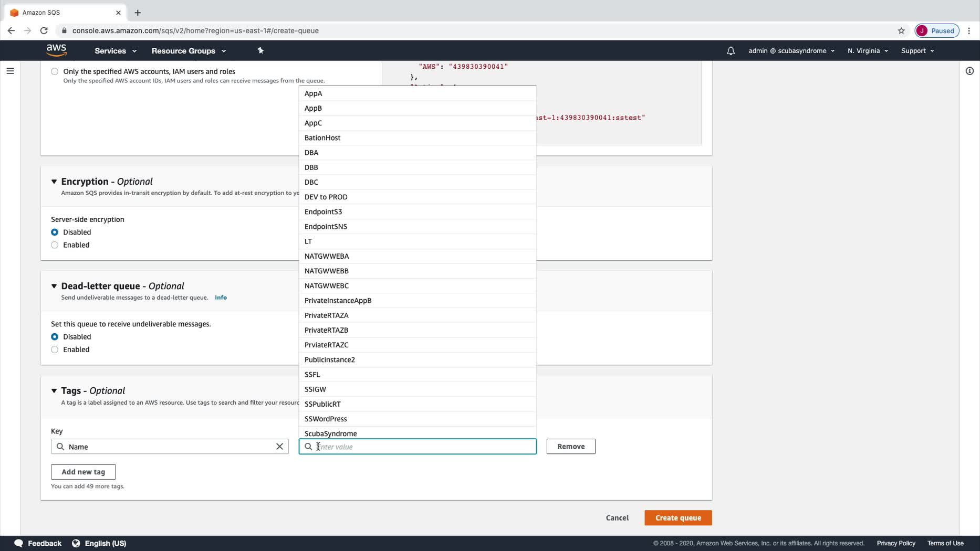The width and height of the screenshot is (980, 551).
Task: Click the globe language icon in footer
Action: click(76, 543)
